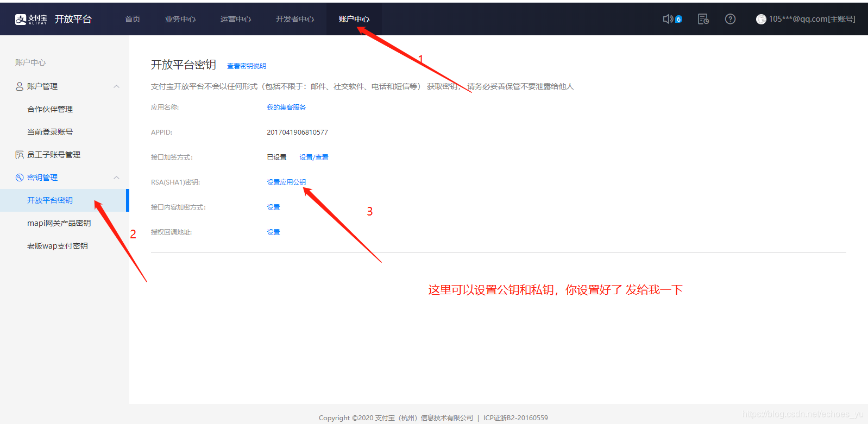This screenshot has height=424, width=868.
Task: Open mapi网关产品密钥 sidebar item
Action: pos(59,223)
